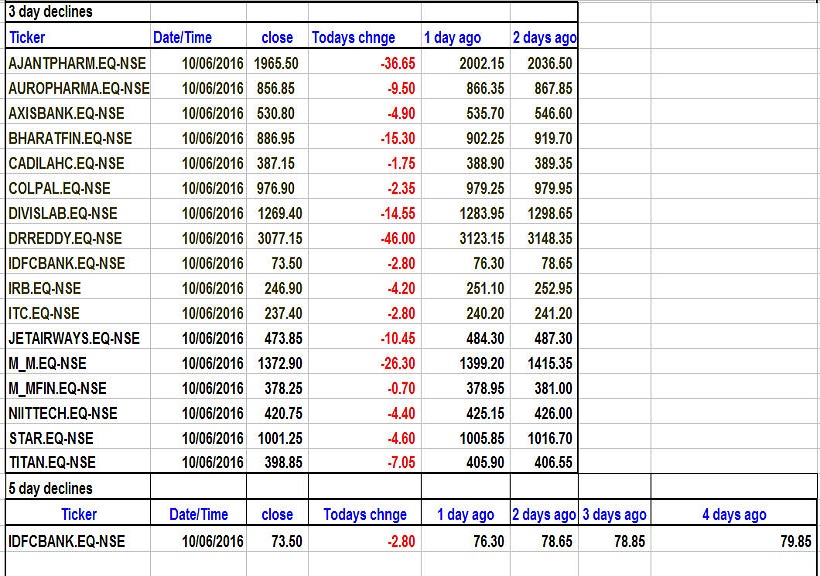The height and width of the screenshot is (576, 820).
Task: Click the Date/Time header in bottom table
Action: (x=198, y=514)
